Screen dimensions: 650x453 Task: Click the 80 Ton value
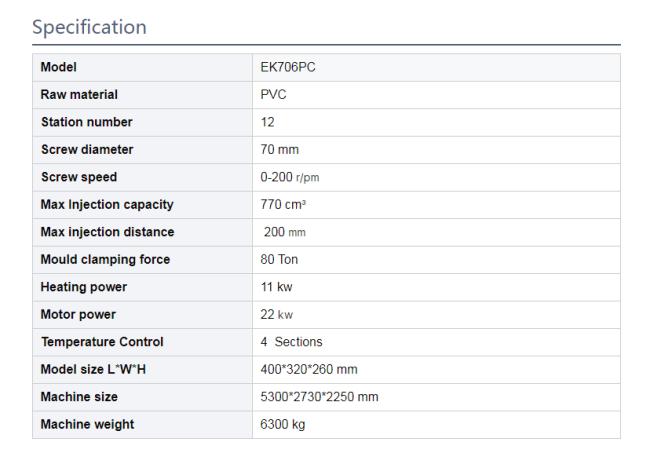(x=279, y=259)
